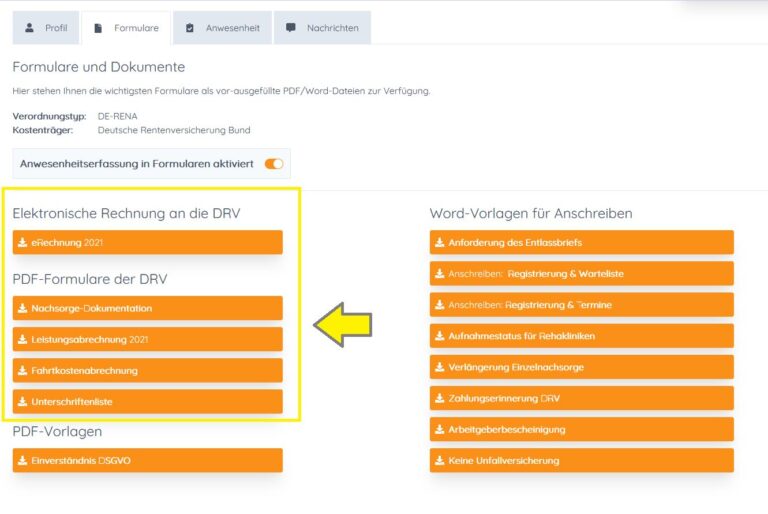Download Aufnahmestatus für Rehakliniken template

(x=581, y=336)
